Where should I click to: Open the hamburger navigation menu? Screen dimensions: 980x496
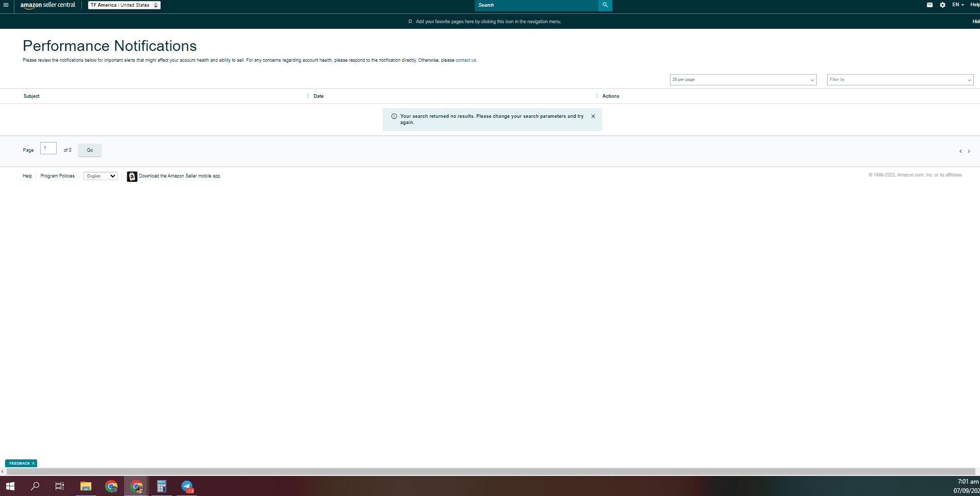click(x=6, y=5)
